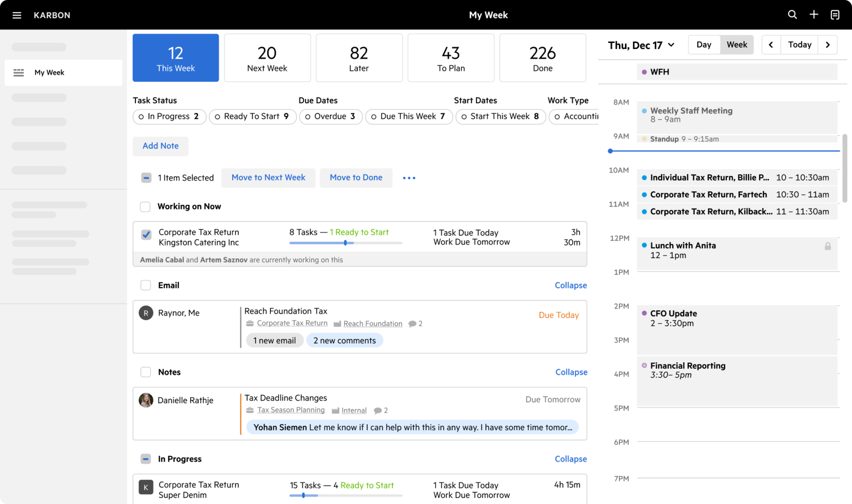852x504 pixels.
Task: Check the Email section checkbox
Action: [x=146, y=285]
